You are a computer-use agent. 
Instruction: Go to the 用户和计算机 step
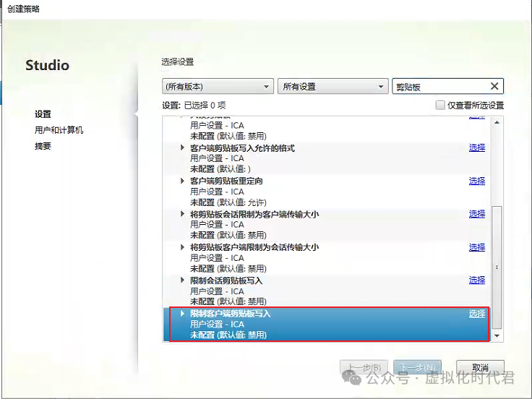[x=59, y=130]
